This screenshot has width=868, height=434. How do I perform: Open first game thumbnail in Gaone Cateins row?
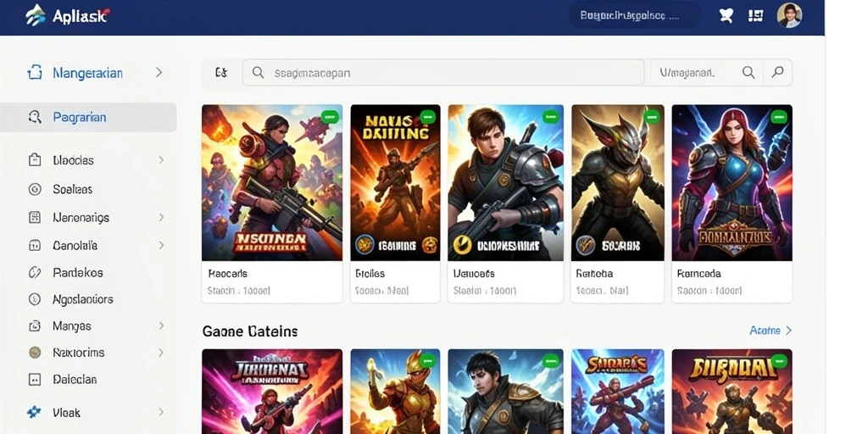[272, 392]
